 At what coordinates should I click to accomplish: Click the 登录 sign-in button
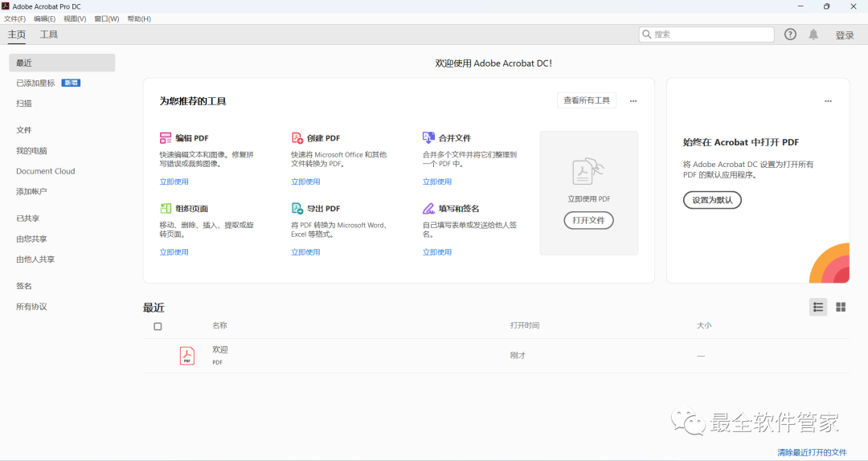point(845,35)
